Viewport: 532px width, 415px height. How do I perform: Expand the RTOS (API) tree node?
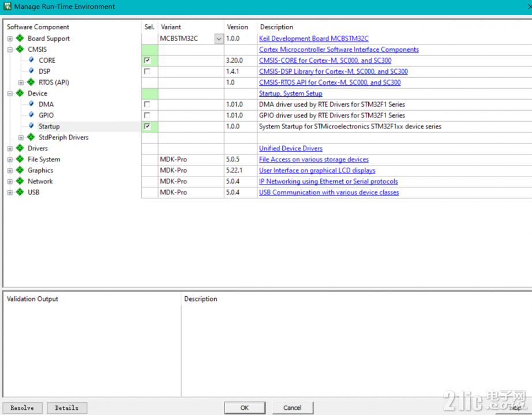21,82
